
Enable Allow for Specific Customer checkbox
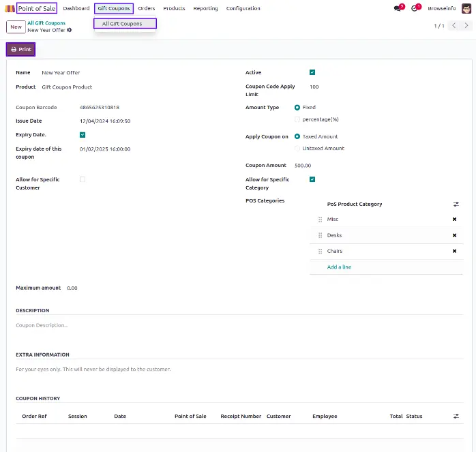[x=83, y=179]
